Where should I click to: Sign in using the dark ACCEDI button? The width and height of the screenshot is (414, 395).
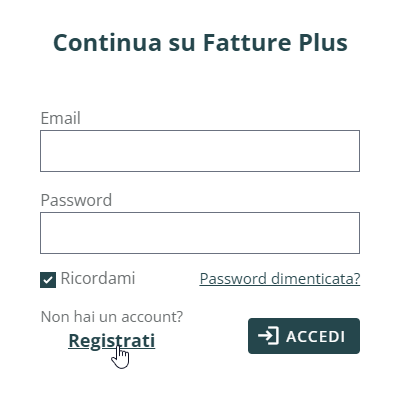tap(304, 336)
